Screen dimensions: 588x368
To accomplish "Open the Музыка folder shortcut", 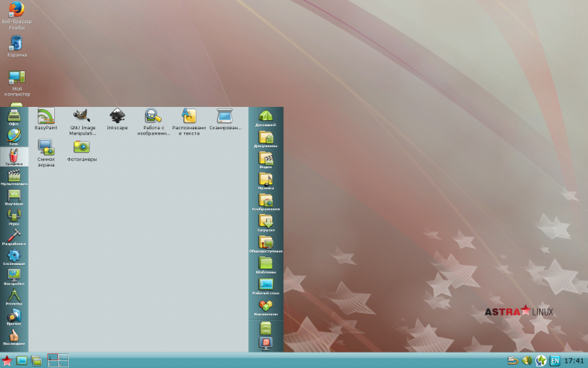I will (265, 181).
